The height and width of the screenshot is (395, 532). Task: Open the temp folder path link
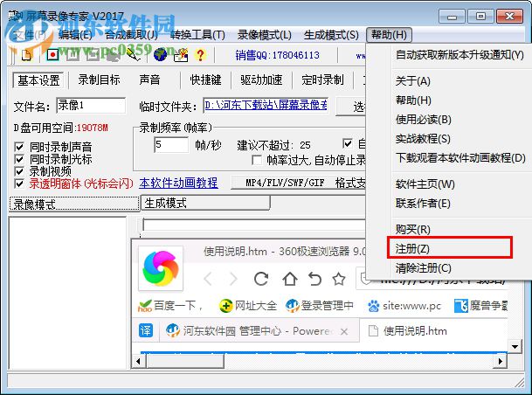point(266,105)
